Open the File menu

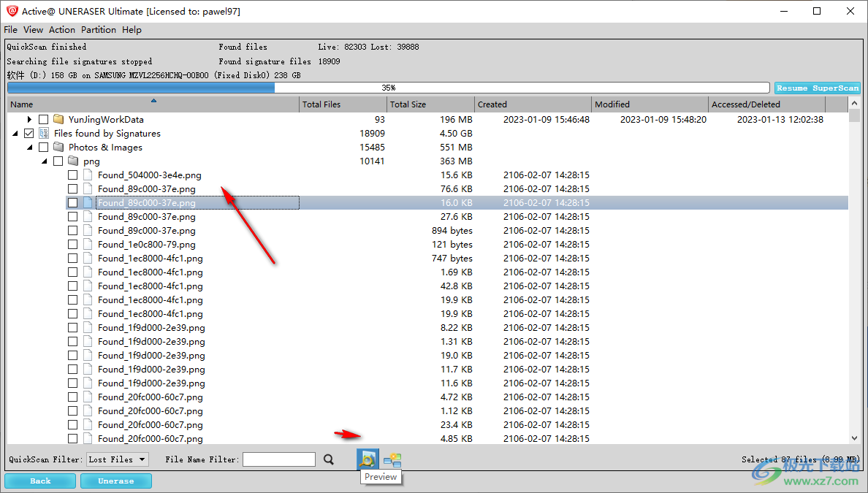coord(10,30)
